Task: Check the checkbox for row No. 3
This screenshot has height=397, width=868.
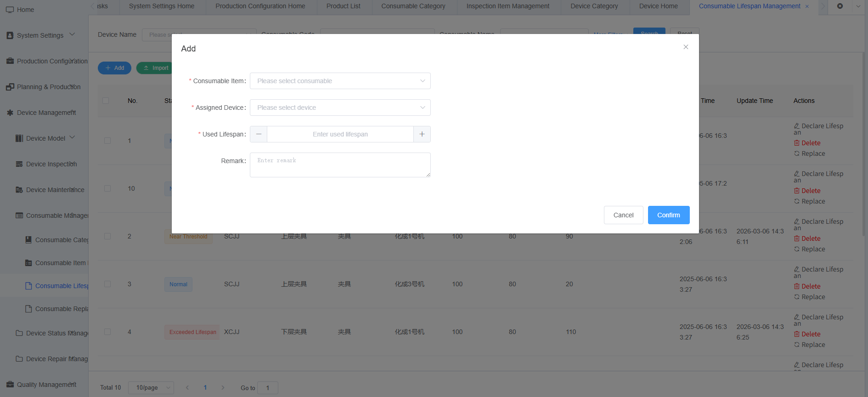Action: 107,284
